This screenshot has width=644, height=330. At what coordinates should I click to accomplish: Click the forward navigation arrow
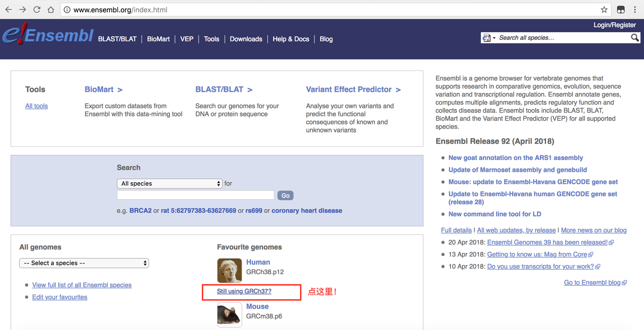tap(23, 9)
